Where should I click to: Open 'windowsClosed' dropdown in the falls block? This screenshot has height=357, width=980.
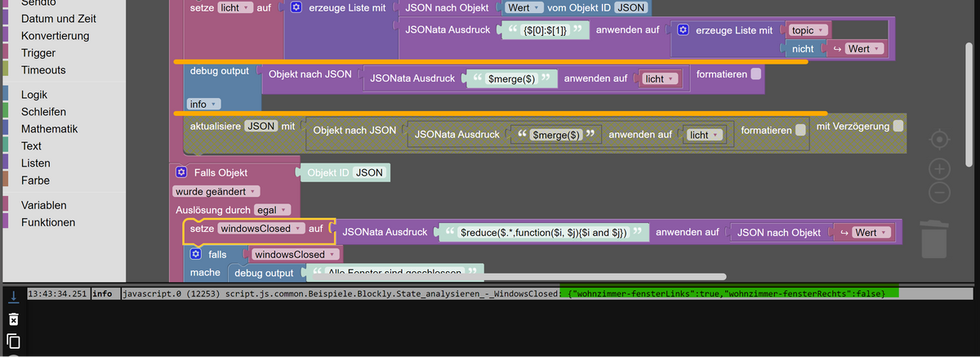click(294, 254)
